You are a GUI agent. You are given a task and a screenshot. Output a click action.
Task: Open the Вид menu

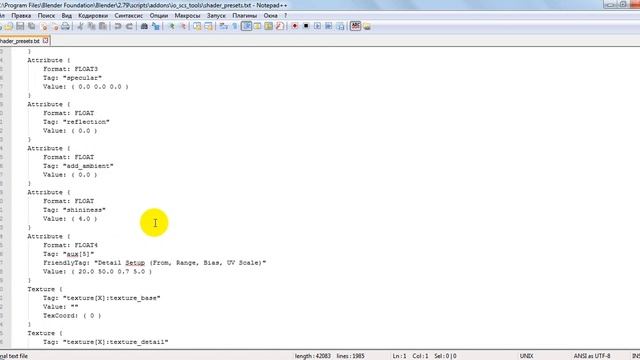click(x=67, y=16)
